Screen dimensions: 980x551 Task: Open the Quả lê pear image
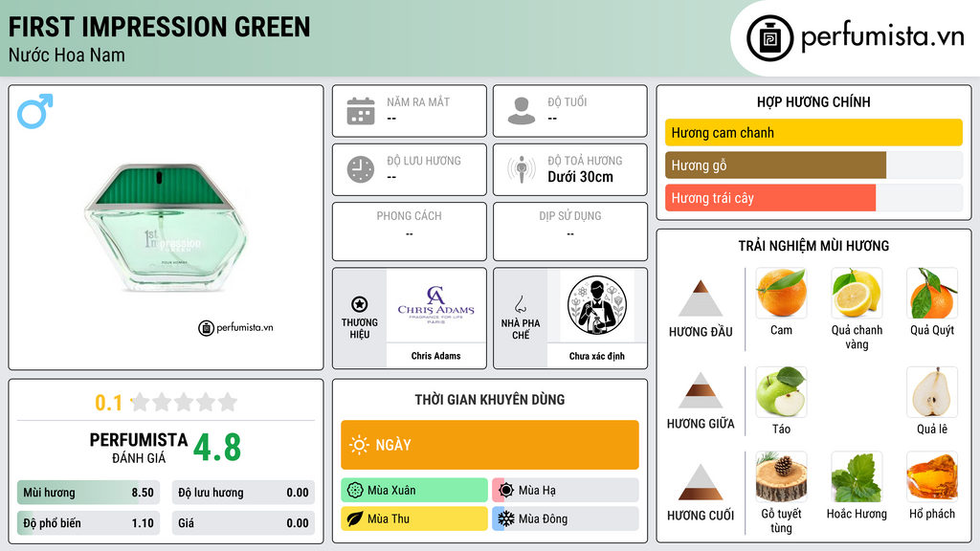point(932,391)
